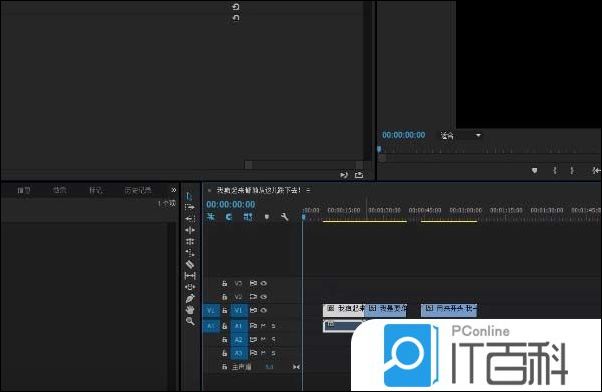Viewport: 602px width, 392px height.
Task: Toggle sync lock on track V2
Action: tap(253, 297)
